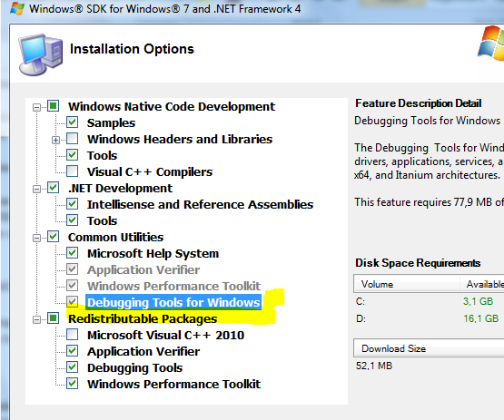Select the highlighted Debugging Tools for Windows item

coord(173,302)
